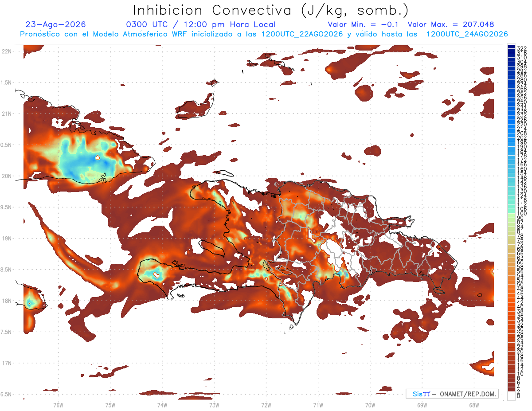
Task: Click the "SisTT – ONAMET/REP.DOM." credit box
Action: point(452,394)
